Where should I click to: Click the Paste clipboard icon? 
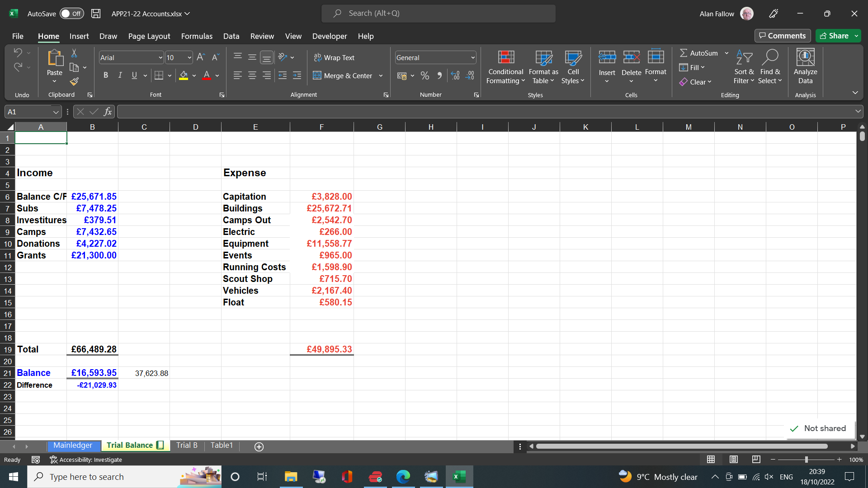(55, 58)
